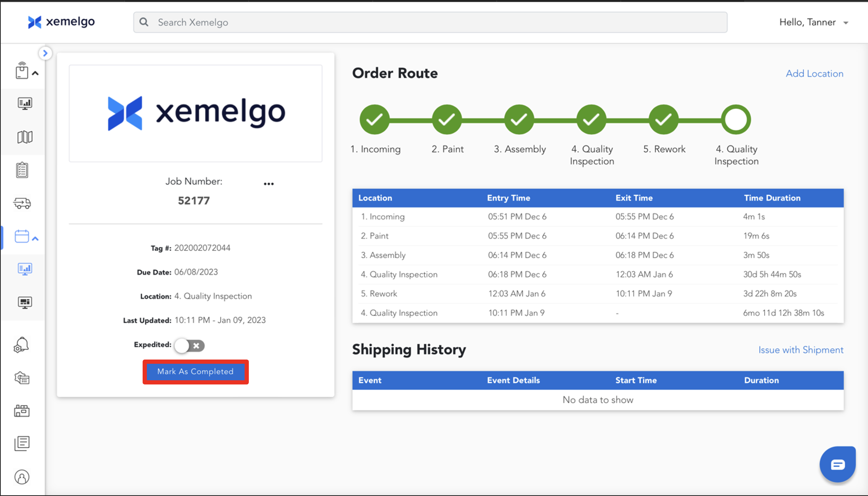Toggle the Expedited switch

point(189,345)
